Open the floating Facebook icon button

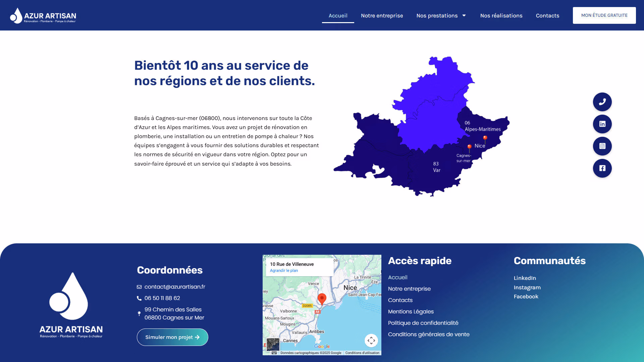pos(602,168)
